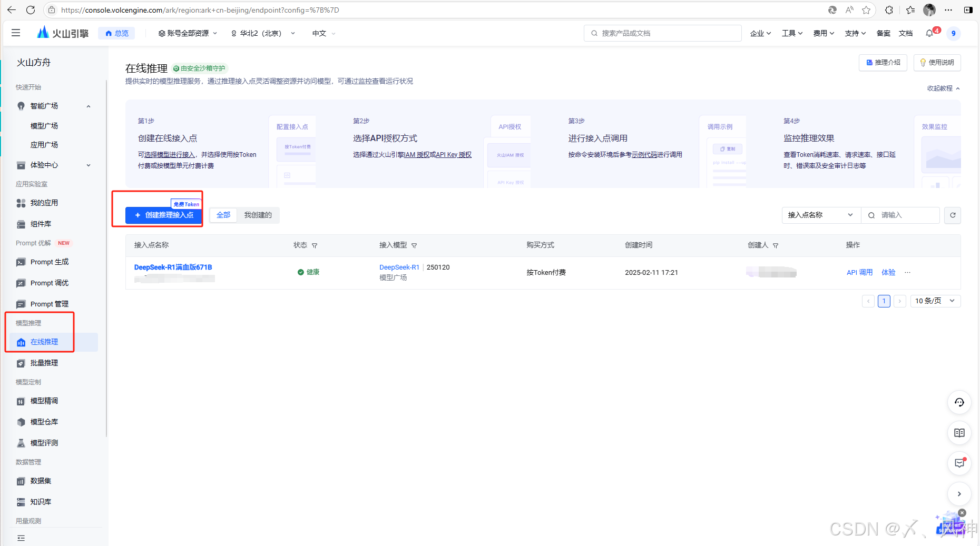Go to previous page arrow
The width and height of the screenshot is (980, 546).
[868, 301]
